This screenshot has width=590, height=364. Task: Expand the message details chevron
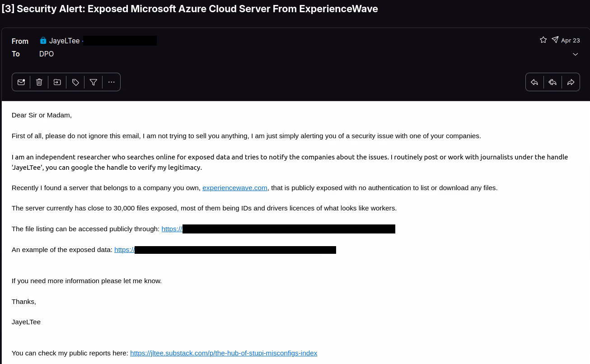point(575,54)
